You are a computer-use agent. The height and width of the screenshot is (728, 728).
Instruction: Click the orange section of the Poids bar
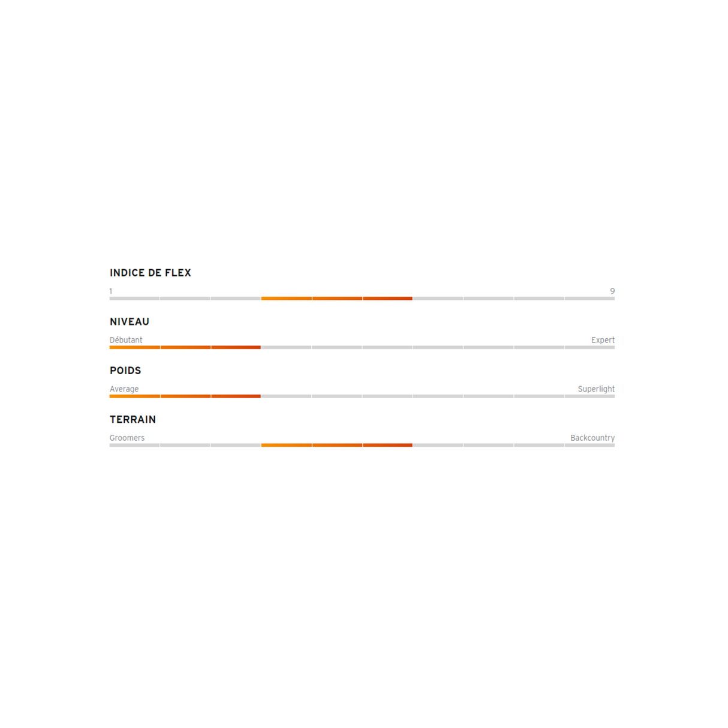(x=185, y=396)
